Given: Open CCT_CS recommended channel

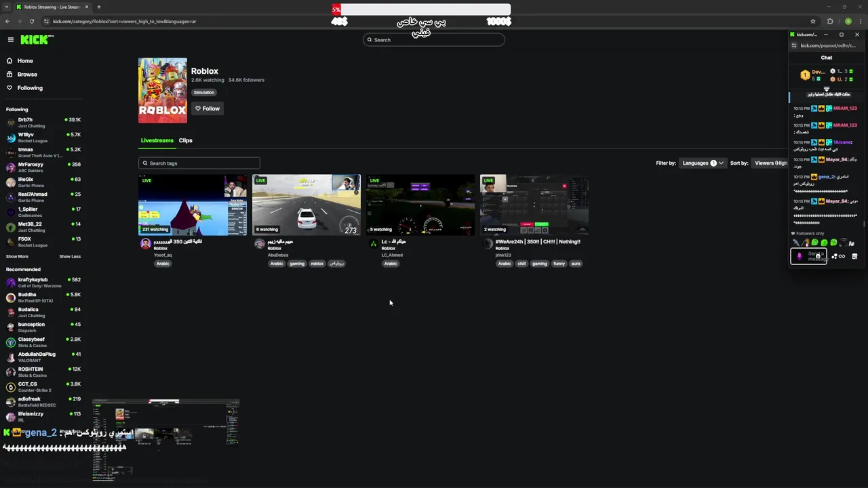Looking at the screenshot, I should click(x=43, y=387).
